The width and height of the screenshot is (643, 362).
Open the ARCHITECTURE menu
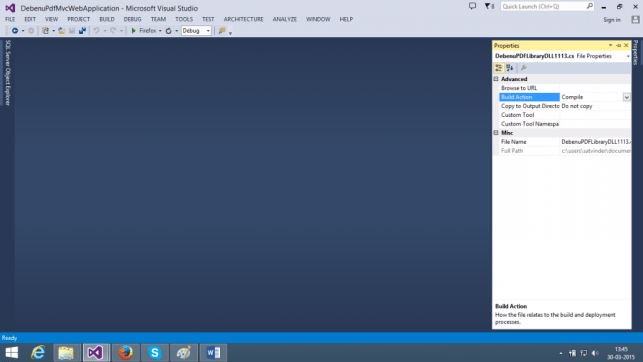(243, 19)
